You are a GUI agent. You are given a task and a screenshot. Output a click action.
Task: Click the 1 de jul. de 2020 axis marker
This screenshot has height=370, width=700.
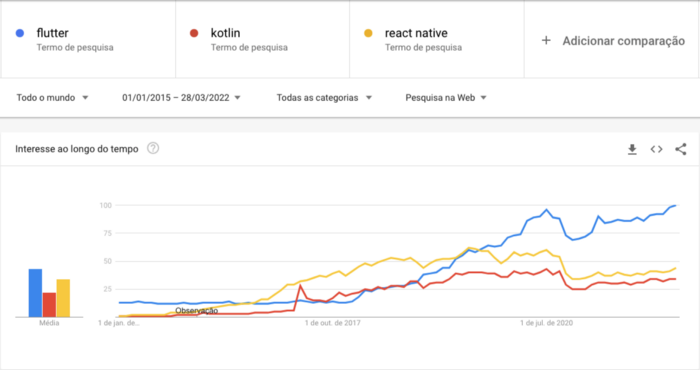point(546,323)
